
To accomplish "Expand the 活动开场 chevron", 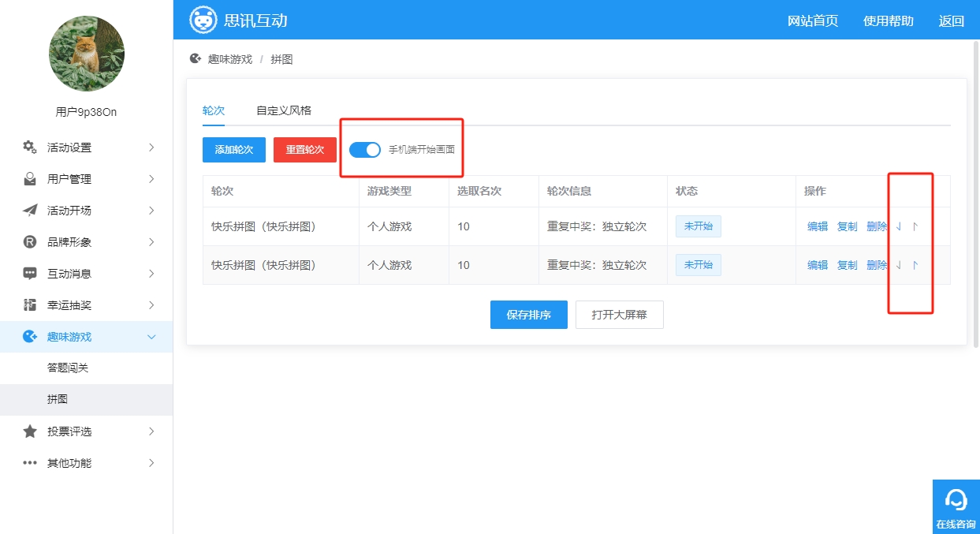I will [151, 211].
